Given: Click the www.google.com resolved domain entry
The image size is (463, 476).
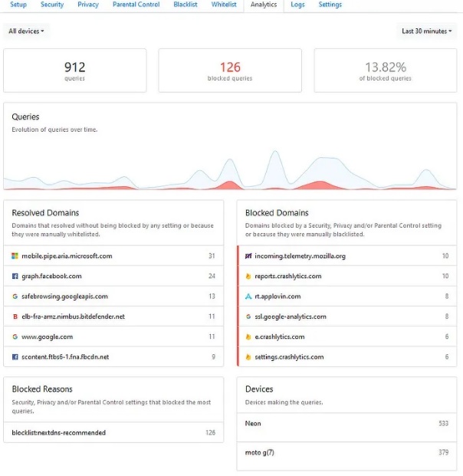Looking at the screenshot, I should pyautogui.click(x=113, y=336).
